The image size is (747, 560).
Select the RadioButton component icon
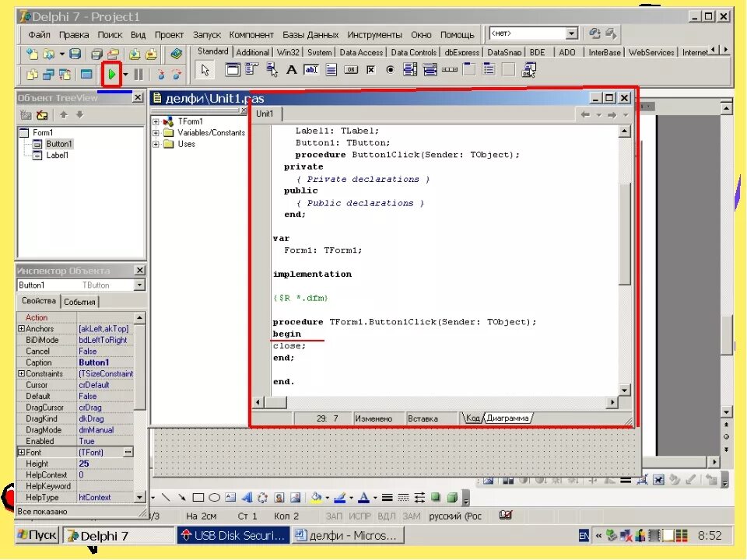pos(390,70)
